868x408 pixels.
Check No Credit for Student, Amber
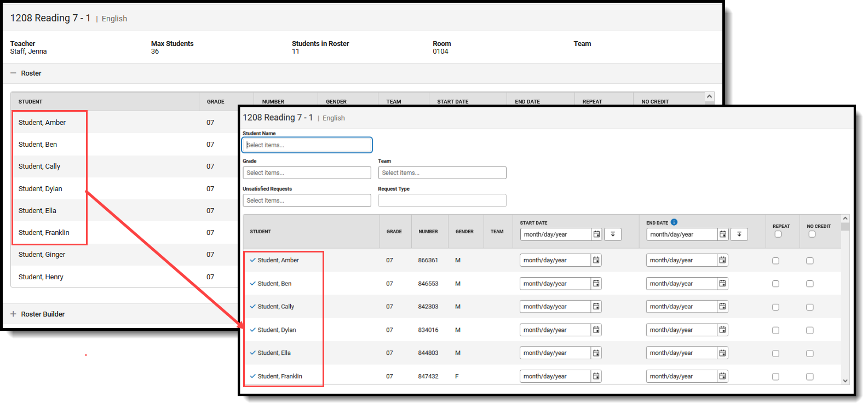[810, 261]
